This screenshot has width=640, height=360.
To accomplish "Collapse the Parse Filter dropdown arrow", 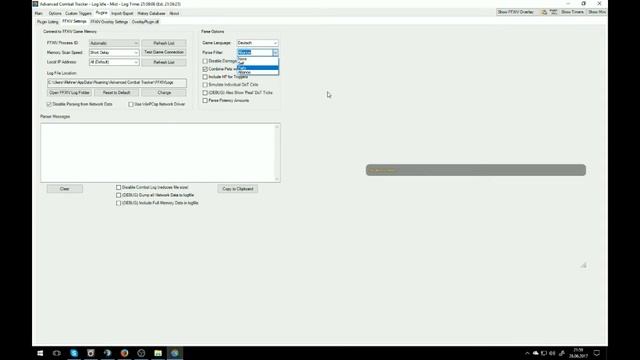I will (275, 53).
